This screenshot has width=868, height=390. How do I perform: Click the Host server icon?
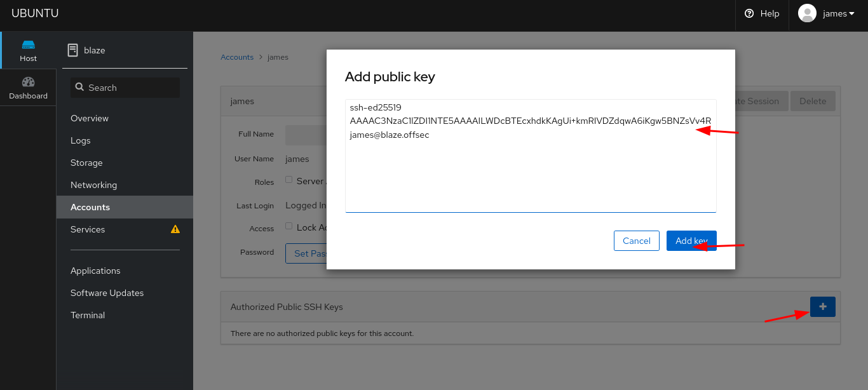pyautogui.click(x=28, y=45)
